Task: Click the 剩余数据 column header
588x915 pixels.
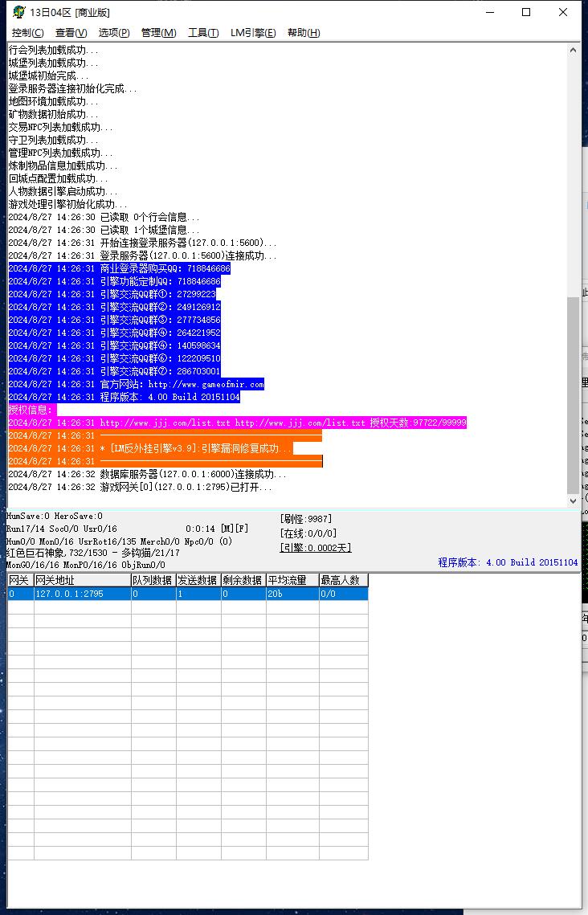Action: [243, 580]
